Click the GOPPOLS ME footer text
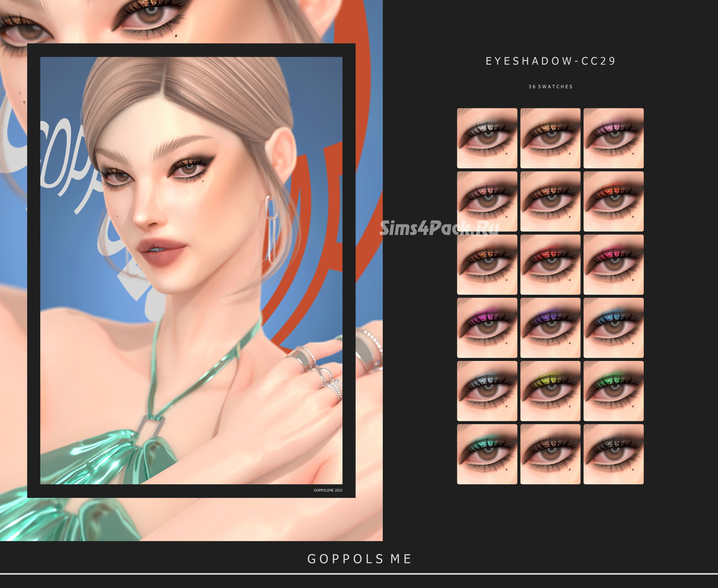Viewport: 718px width, 588px height. click(x=359, y=559)
